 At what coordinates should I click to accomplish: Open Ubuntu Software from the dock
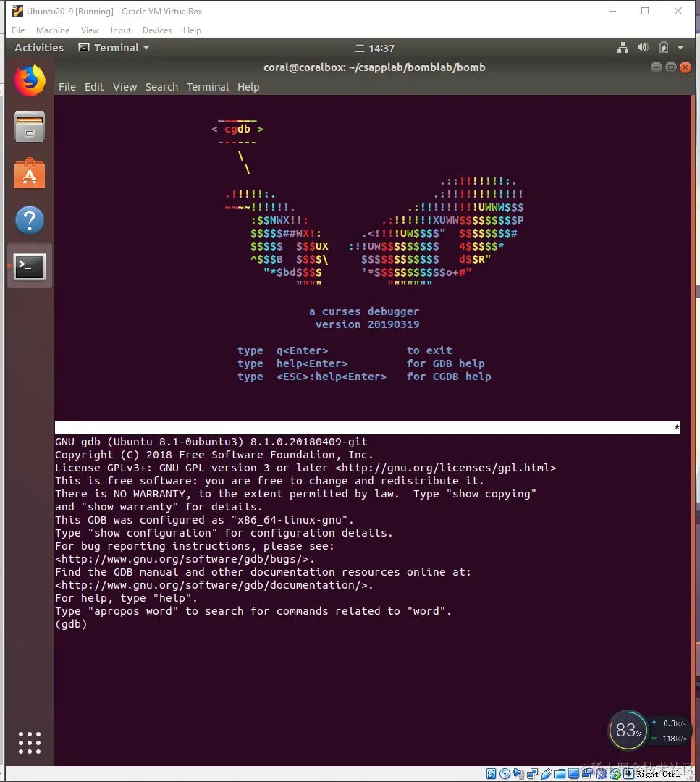coord(30,173)
